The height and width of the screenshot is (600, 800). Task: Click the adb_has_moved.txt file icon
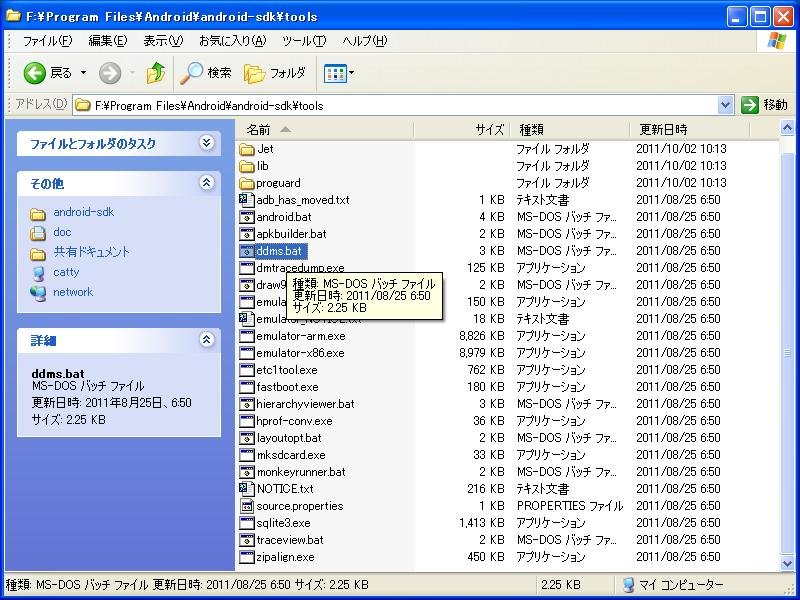(247, 199)
